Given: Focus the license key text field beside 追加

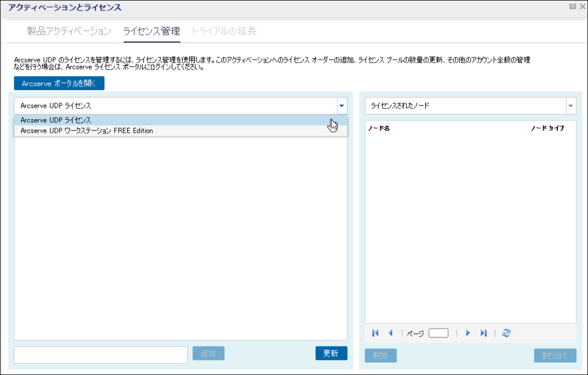Looking at the screenshot, I should [x=101, y=355].
